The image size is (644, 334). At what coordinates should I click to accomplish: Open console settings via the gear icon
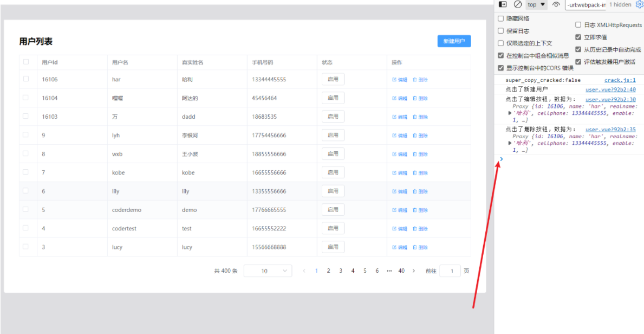coord(639,4)
